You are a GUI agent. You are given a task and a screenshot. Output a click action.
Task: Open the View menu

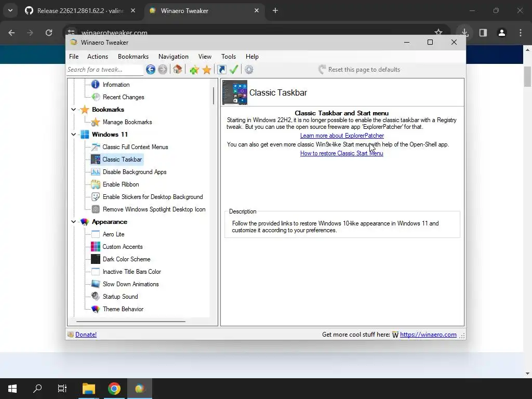pyautogui.click(x=205, y=57)
